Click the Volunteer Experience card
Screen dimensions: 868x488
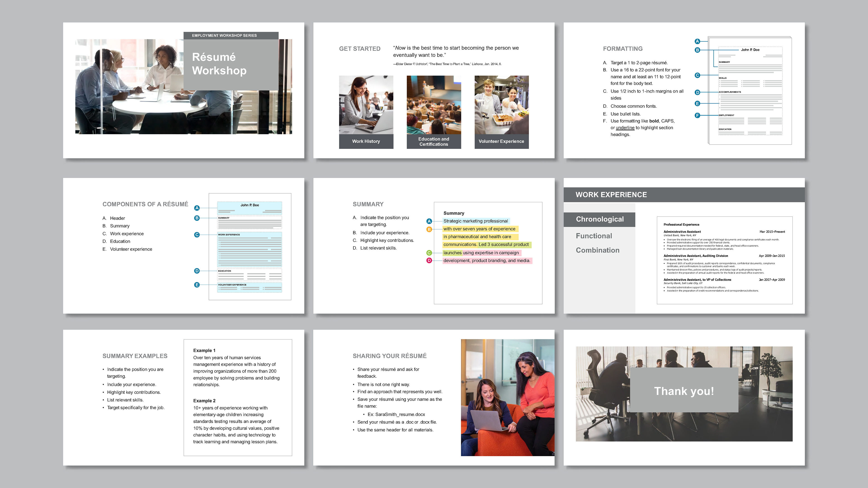501,112
